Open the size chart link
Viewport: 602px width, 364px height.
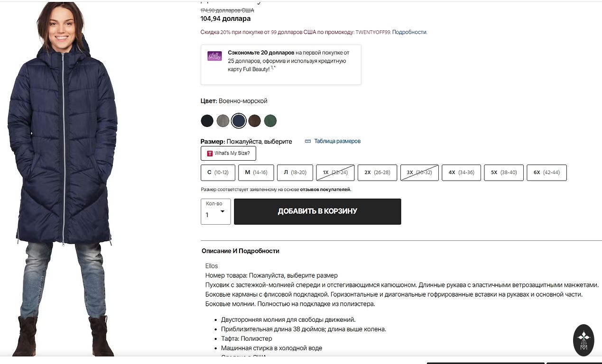[x=337, y=141]
